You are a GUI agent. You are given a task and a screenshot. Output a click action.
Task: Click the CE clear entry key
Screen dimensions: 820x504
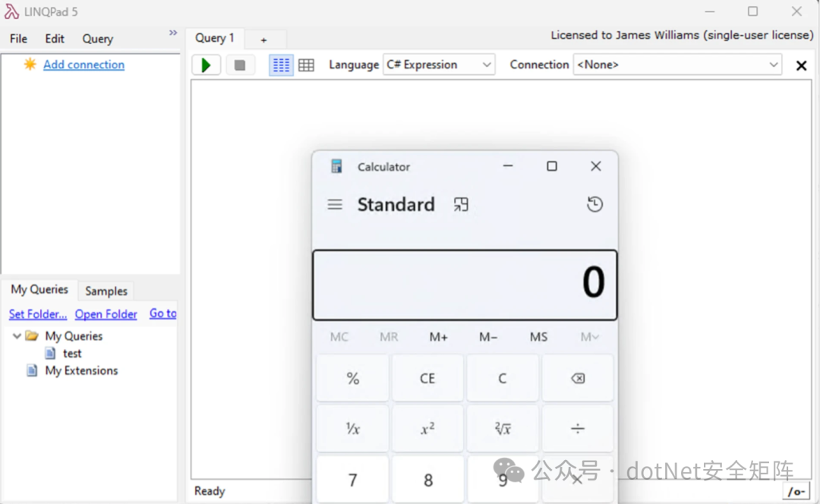pyautogui.click(x=427, y=378)
